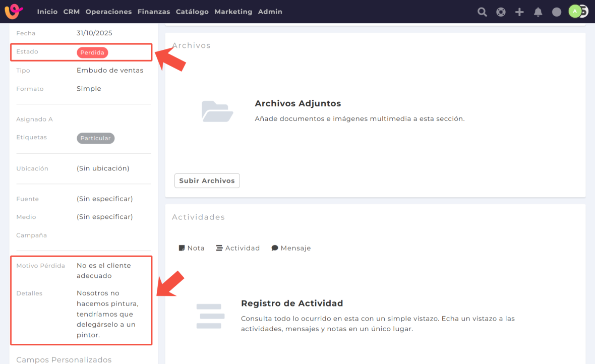The image size is (595, 364).
Task: Click the app logo in the navbar
Action: pos(14,11)
